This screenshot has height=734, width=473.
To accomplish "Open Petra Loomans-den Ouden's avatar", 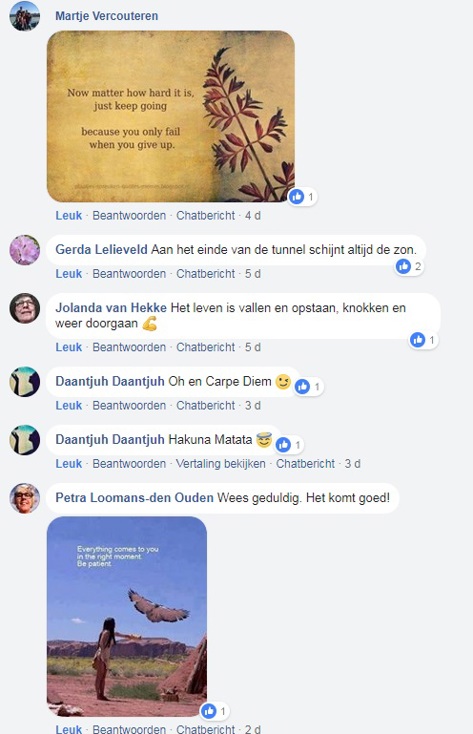I will [24, 498].
